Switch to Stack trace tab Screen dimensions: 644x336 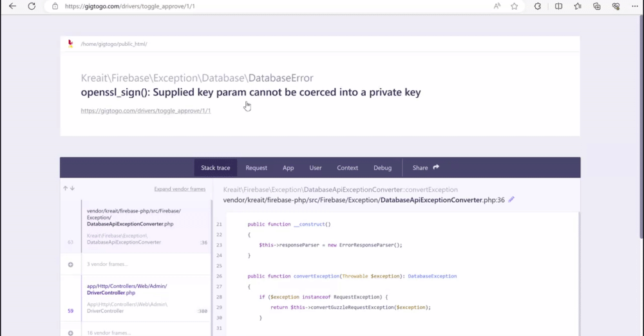tap(216, 167)
